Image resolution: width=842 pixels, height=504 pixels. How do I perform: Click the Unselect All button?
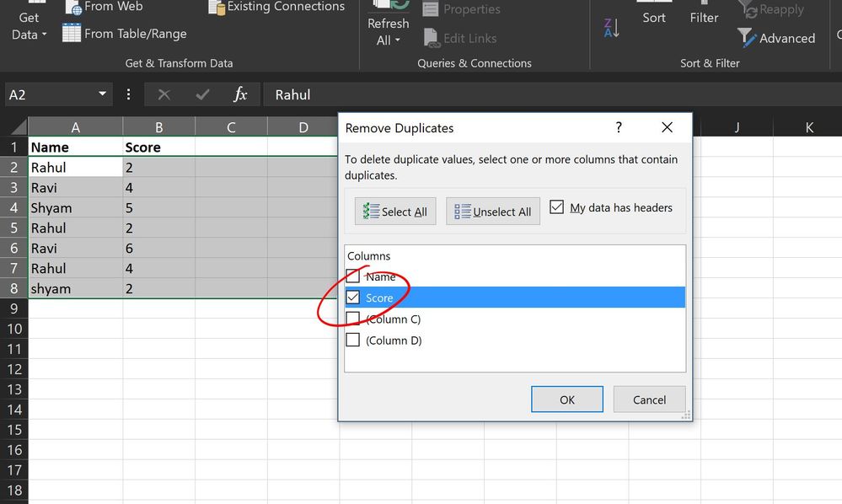(493, 211)
